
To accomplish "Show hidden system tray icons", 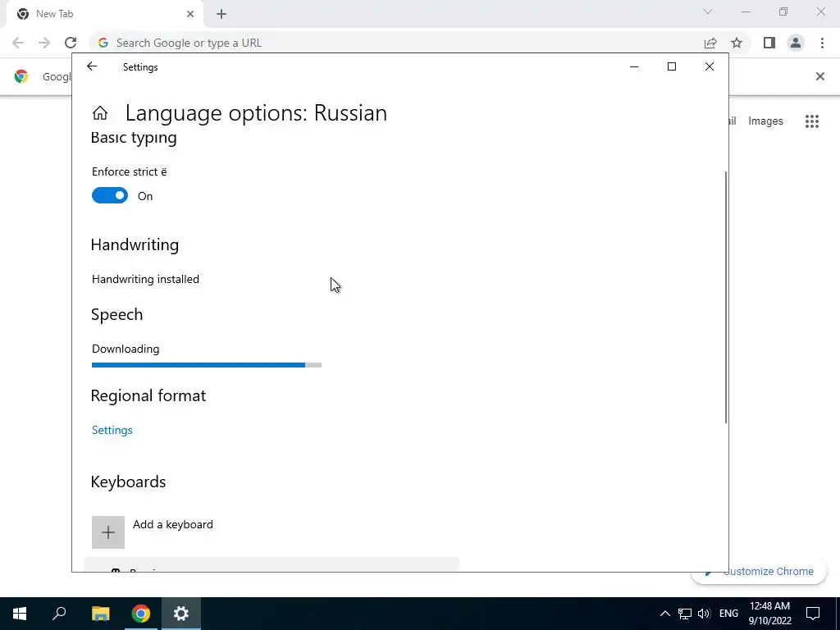I will click(x=664, y=614).
